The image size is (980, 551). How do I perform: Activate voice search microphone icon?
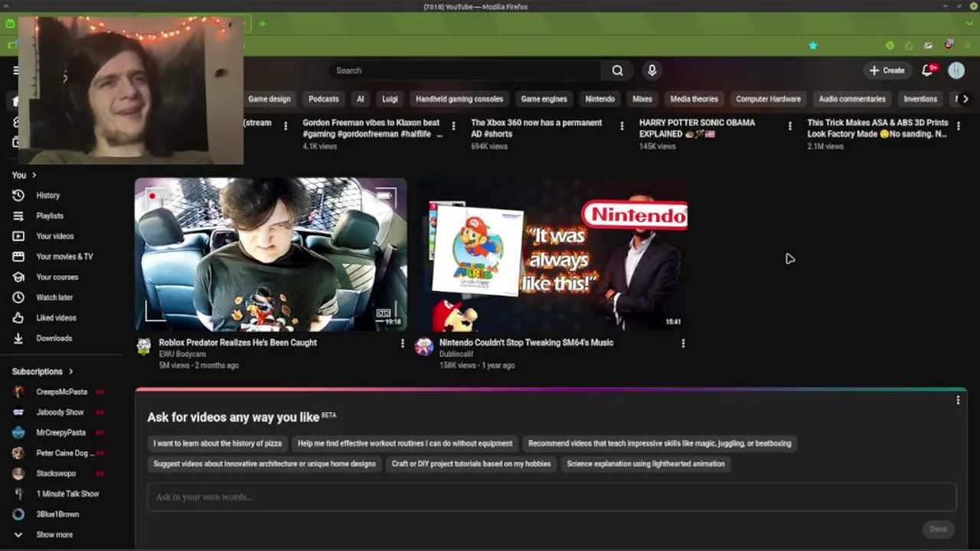click(x=652, y=70)
